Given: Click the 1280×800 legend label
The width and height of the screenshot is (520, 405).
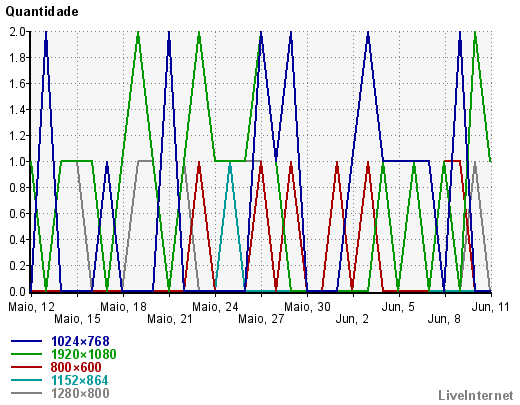Looking at the screenshot, I should pos(80,393).
